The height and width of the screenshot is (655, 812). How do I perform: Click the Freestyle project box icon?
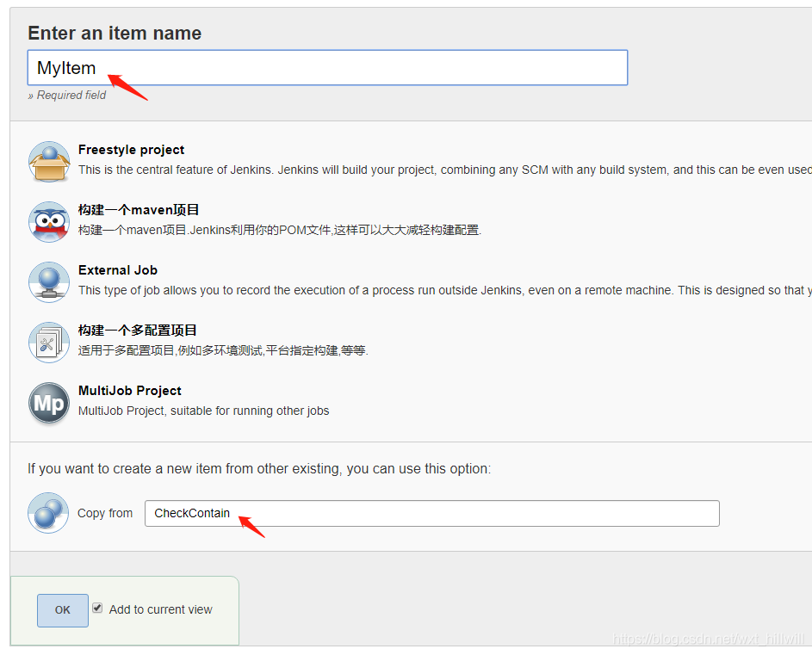[49, 162]
